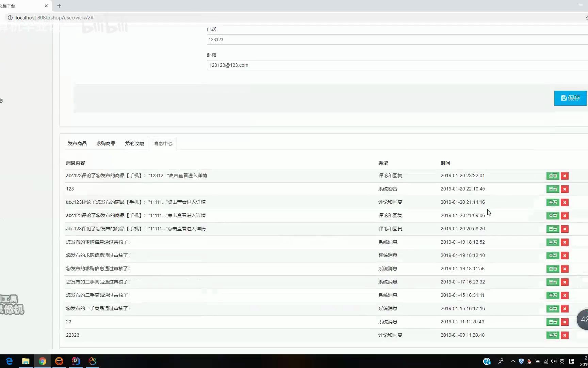
Task: Open the 我的收藏 tab
Action: (x=134, y=143)
